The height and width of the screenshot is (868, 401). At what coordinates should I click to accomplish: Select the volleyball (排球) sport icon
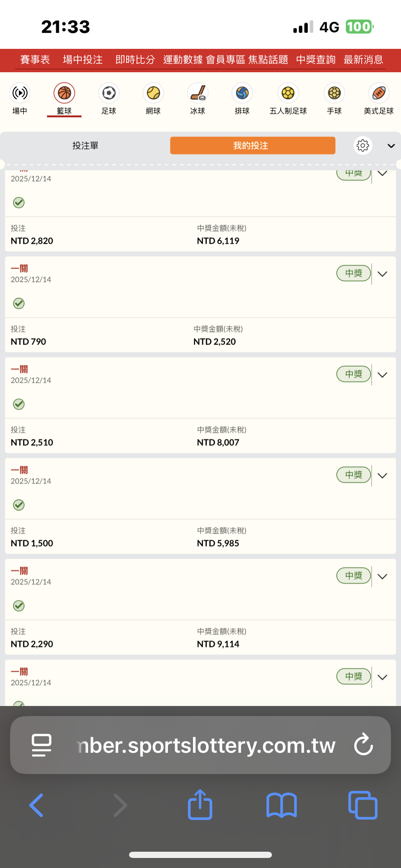242,93
